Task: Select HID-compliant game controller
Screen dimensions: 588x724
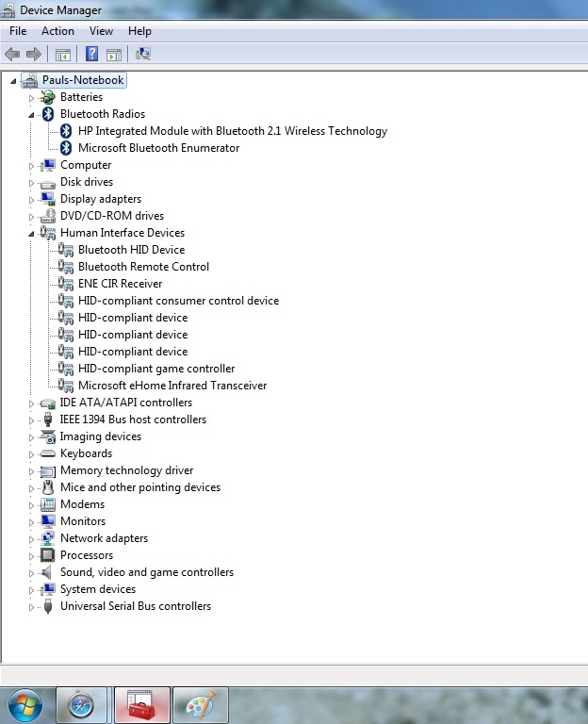Action: click(x=156, y=369)
